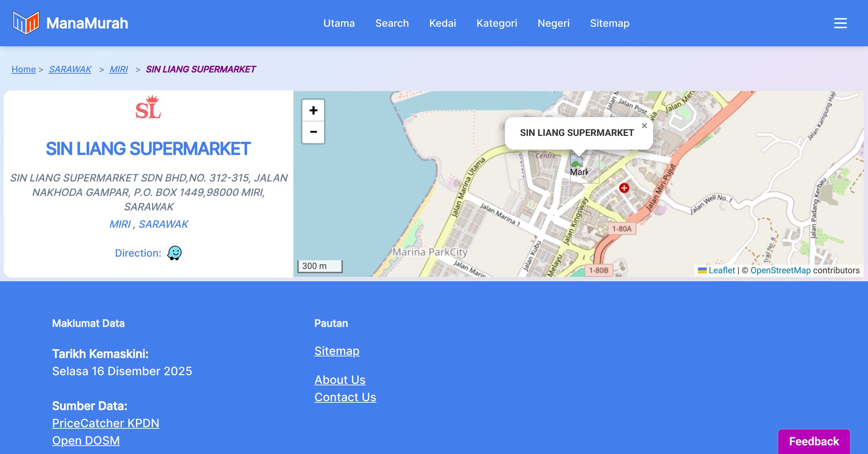The image size is (868, 454).
Task: Click the Leaflet attribution link
Action: pyautogui.click(x=722, y=270)
